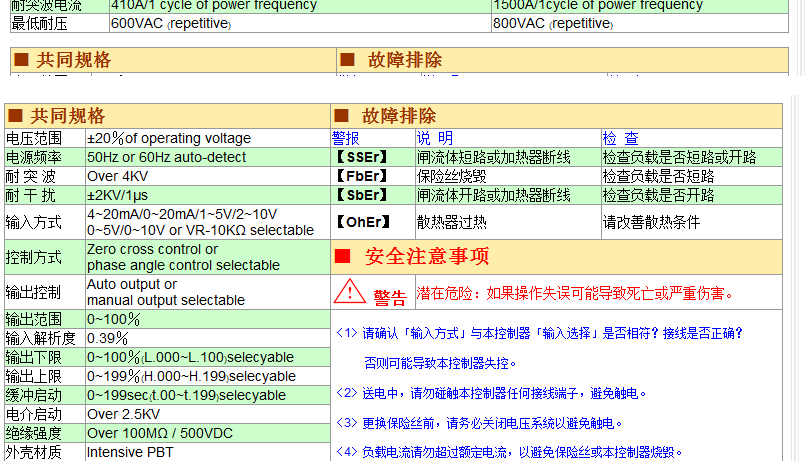Open the 检查 column header link
Viewport: 809px width, 461px height.
[x=620, y=138]
